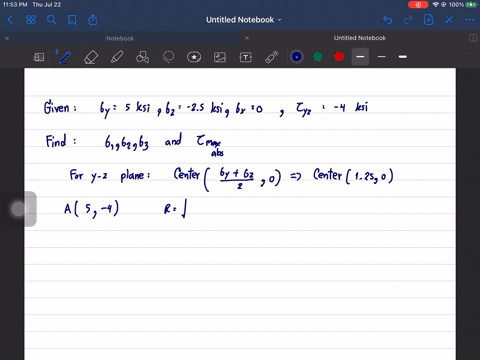Image resolution: width=480 pixels, height=360 pixels.
Task: Select the Shapes tool
Action: pos(142,57)
